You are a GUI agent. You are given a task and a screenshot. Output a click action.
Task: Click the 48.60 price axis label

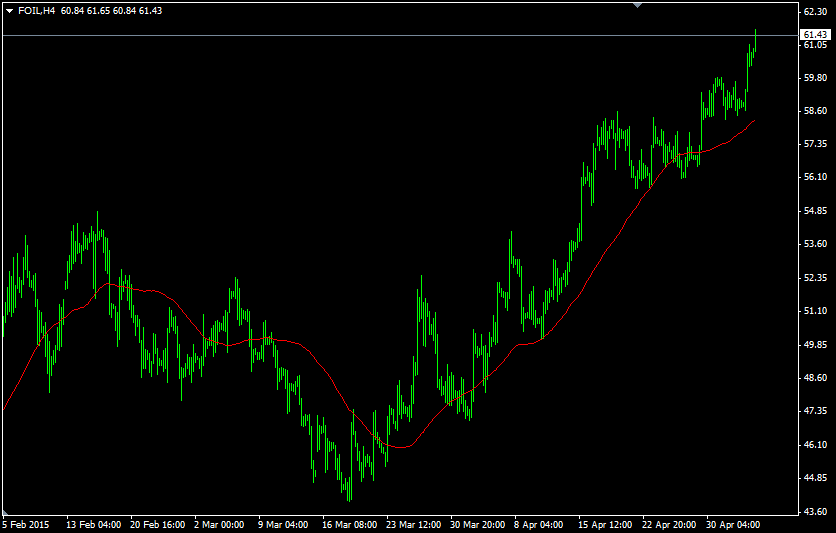point(815,378)
